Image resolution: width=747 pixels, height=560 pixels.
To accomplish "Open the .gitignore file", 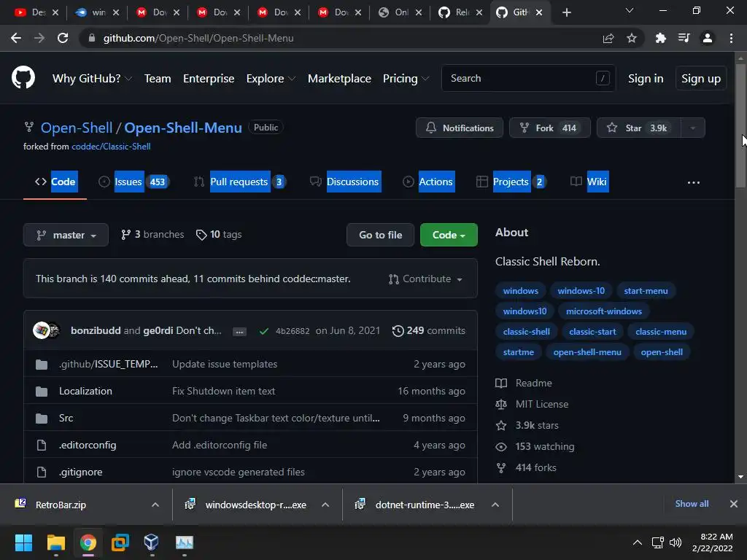I will 81,472.
